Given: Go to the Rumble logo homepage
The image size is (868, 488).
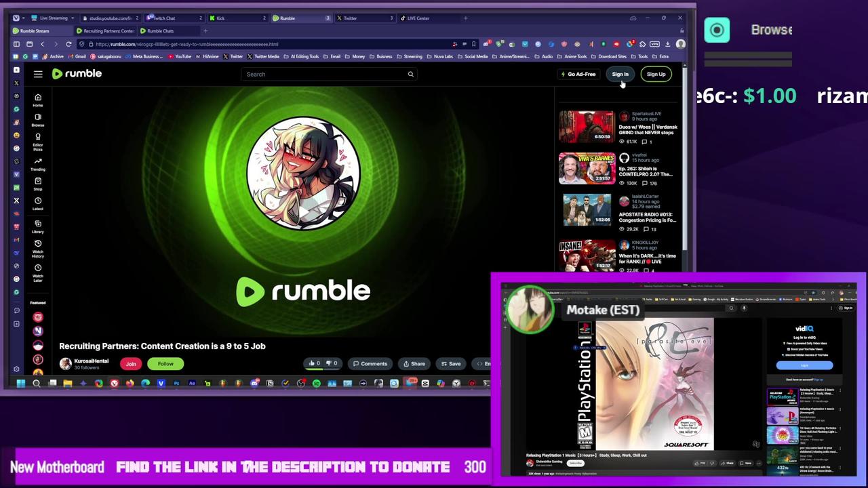Looking at the screenshot, I should click(x=77, y=74).
